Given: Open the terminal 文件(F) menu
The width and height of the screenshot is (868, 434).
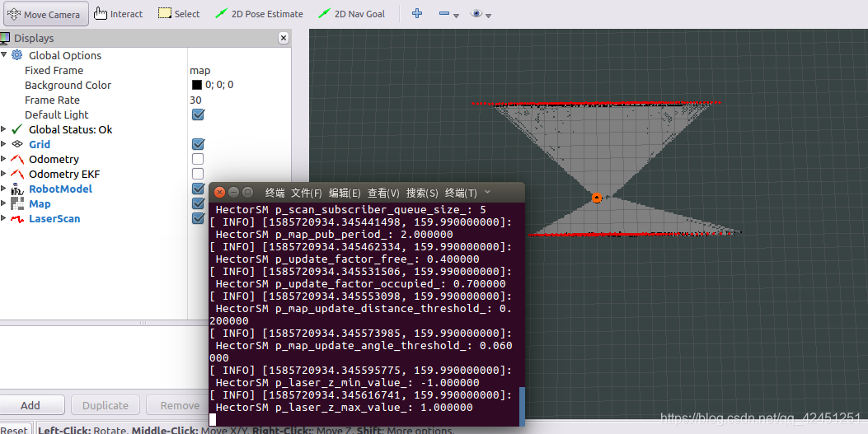Looking at the screenshot, I should coord(307,193).
